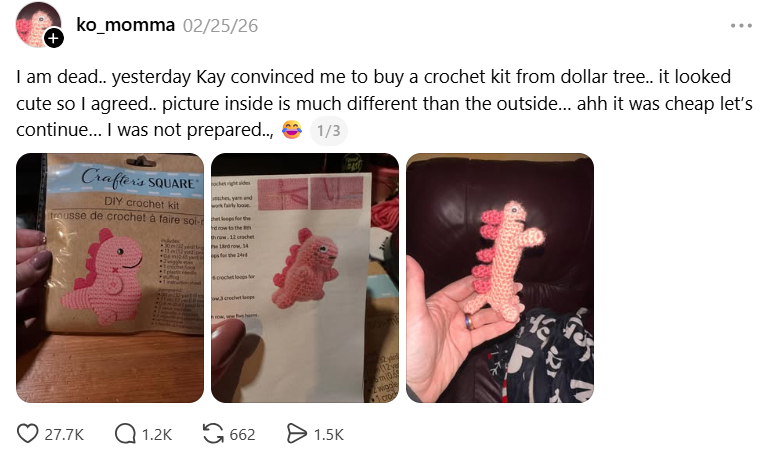Click the 02/25/26 post date
Screen dimensions: 765x457
point(221,26)
